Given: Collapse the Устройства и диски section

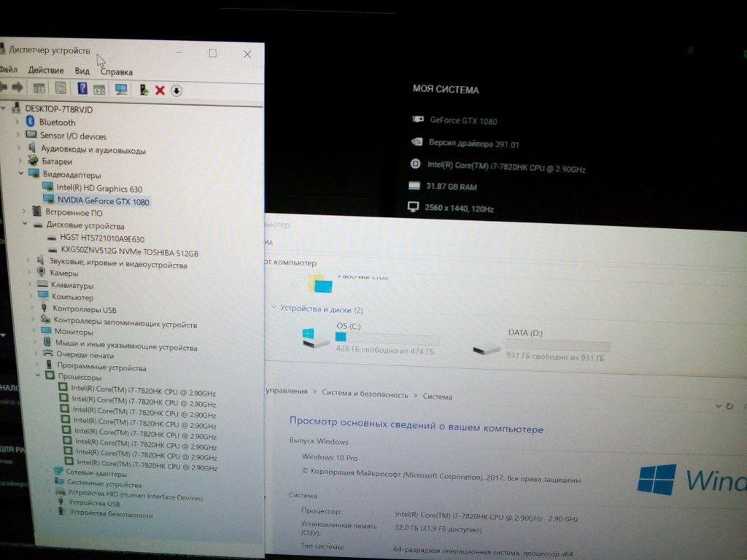Looking at the screenshot, I should tap(274, 308).
